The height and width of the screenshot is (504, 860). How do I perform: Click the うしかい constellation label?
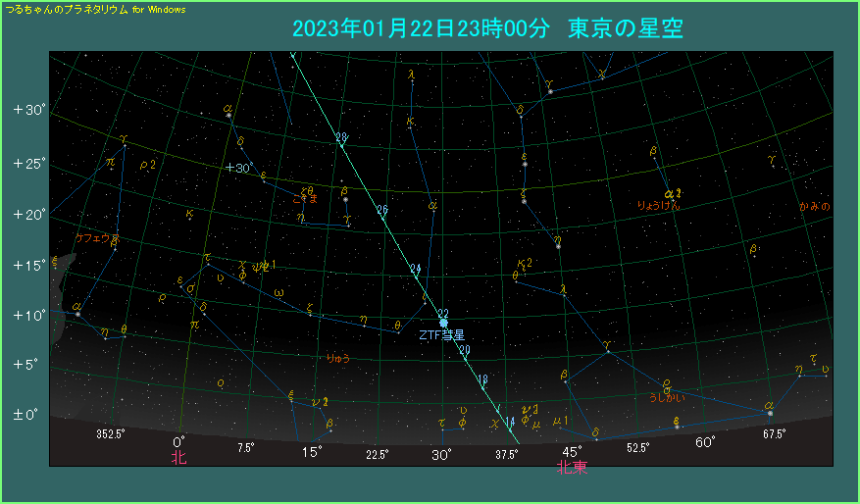(668, 398)
